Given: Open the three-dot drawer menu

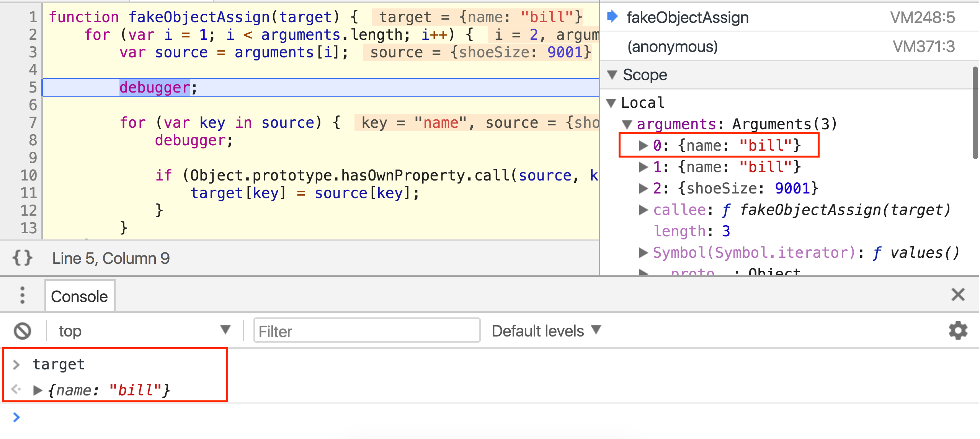Looking at the screenshot, I should (22, 296).
